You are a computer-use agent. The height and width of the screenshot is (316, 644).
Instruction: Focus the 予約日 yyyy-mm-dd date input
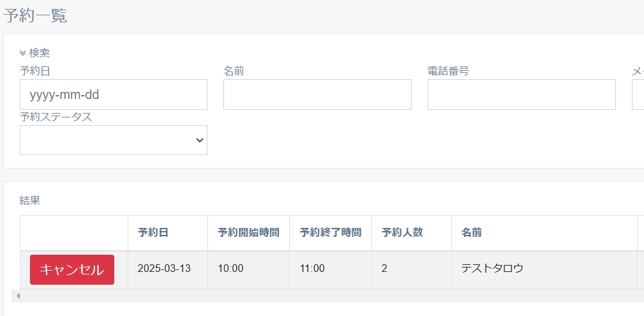(x=114, y=94)
